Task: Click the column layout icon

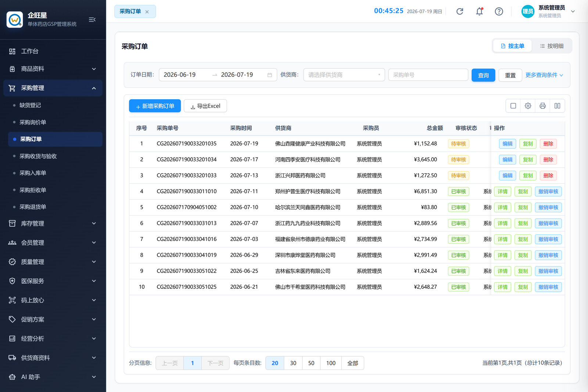Action: point(557,106)
